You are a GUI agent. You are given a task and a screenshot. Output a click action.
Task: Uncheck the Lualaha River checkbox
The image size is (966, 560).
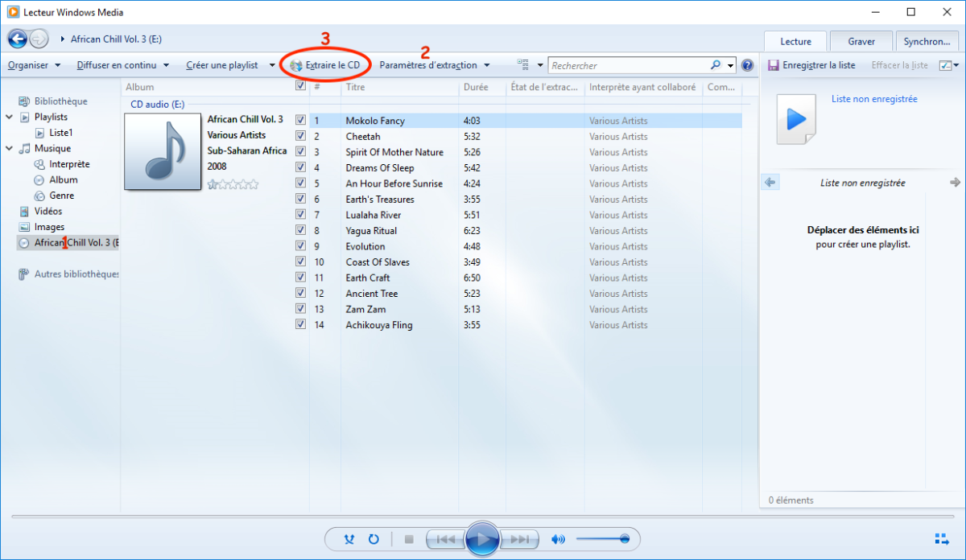click(300, 214)
